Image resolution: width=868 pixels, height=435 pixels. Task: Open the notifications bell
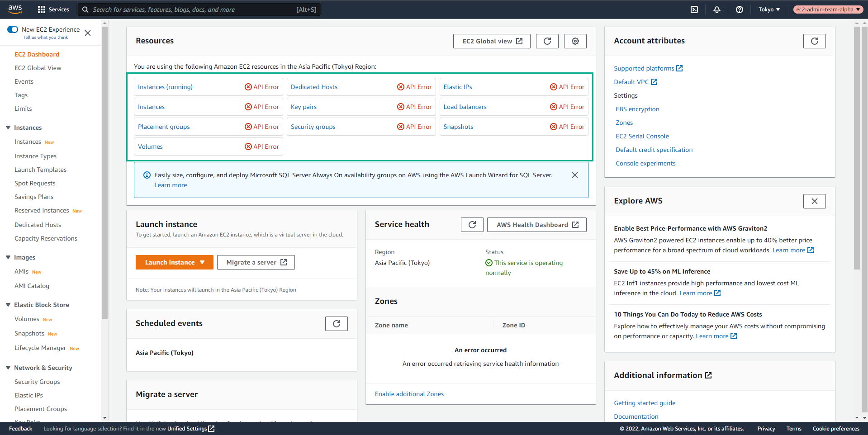[717, 9]
